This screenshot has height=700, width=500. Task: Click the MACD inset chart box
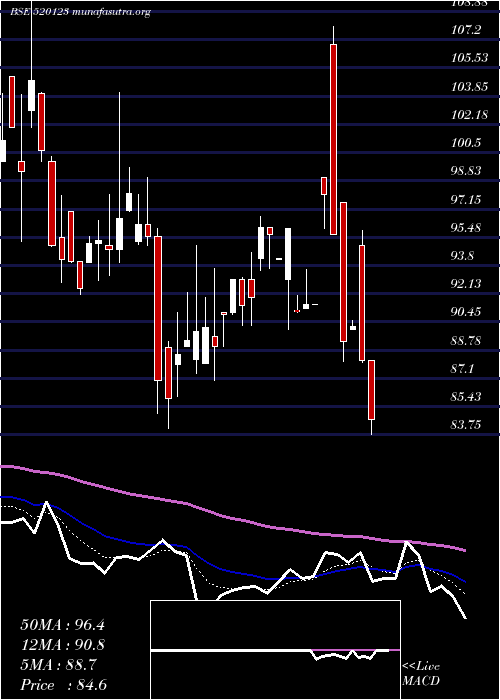(x=275, y=650)
